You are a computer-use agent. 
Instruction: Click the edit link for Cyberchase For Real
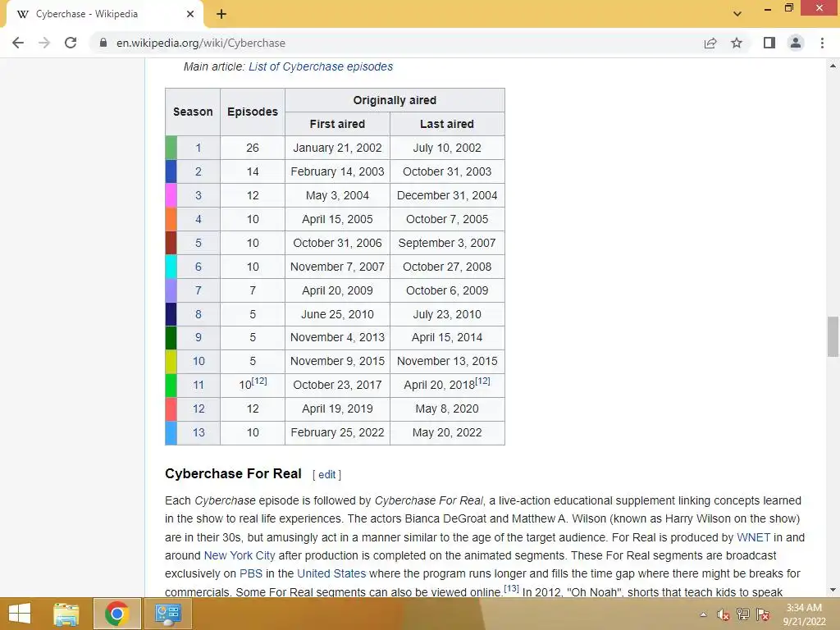(x=326, y=475)
